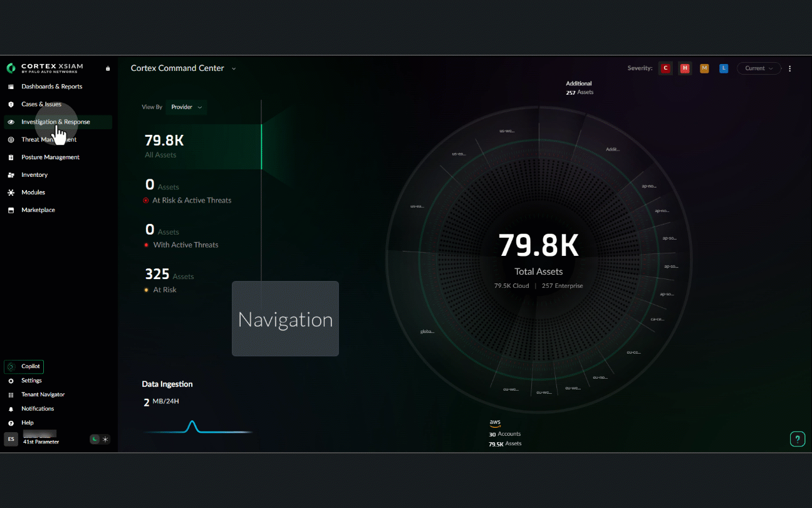Select the eu-ce... region segment label
The width and height of the screenshot is (812, 508).
point(633,352)
